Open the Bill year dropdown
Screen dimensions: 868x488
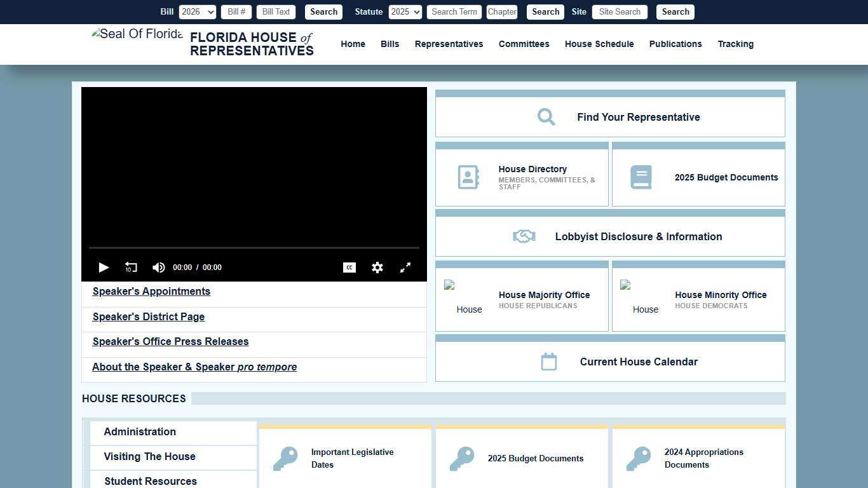[198, 12]
